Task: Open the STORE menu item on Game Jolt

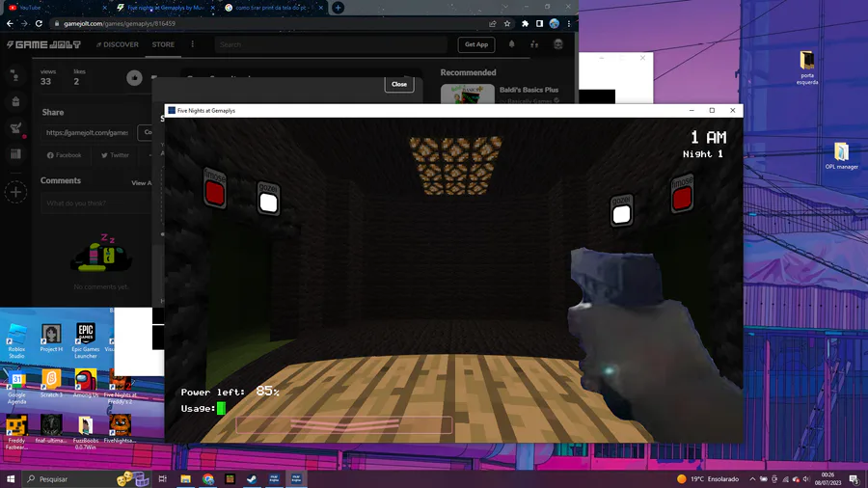Action: 163,44
